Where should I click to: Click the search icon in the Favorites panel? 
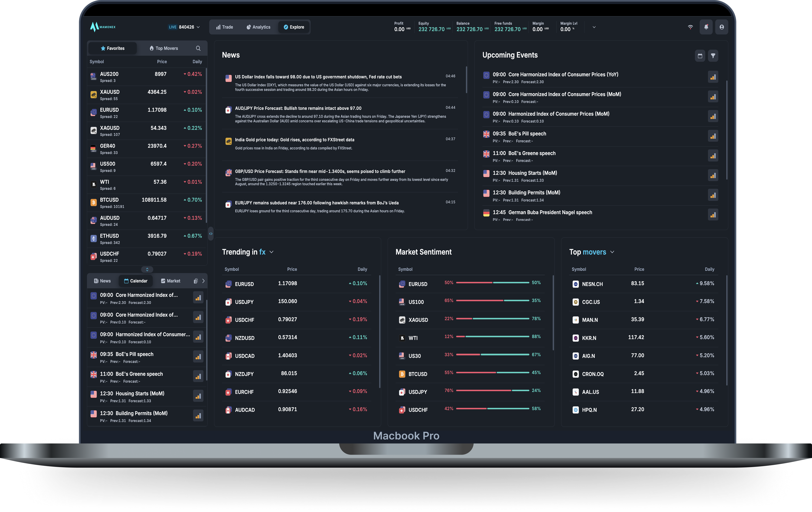click(x=198, y=48)
